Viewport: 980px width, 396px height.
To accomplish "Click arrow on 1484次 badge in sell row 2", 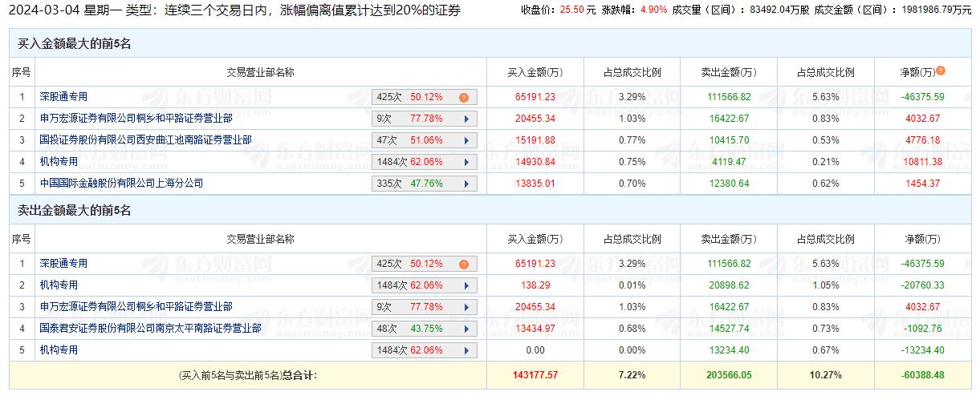I will point(466,285).
